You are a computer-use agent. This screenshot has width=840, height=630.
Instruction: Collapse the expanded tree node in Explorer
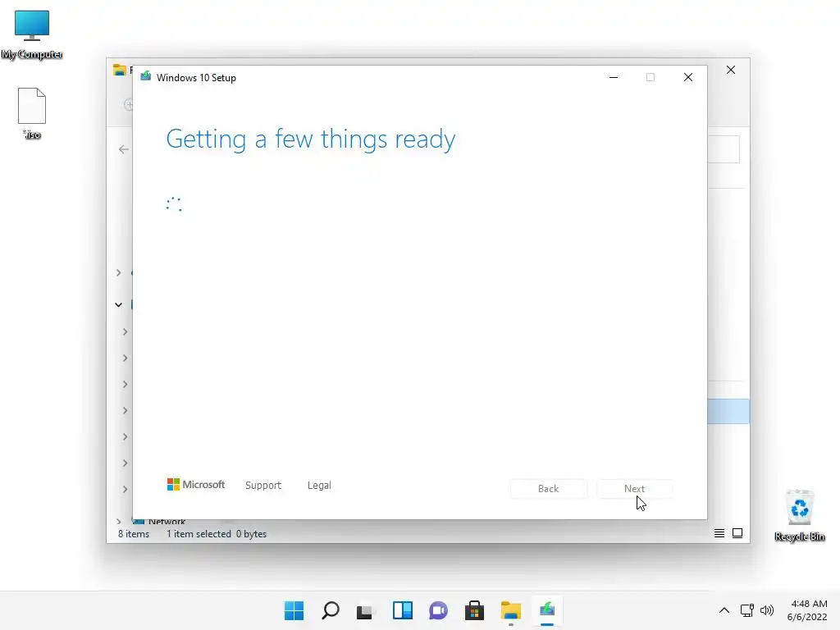tap(118, 305)
